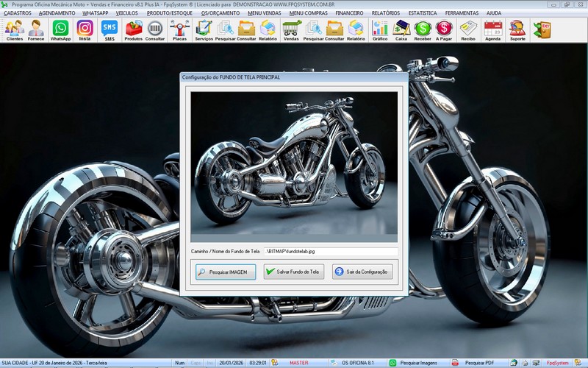
Task: Launch the WhatsApp toolbar icon
Action: pyautogui.click(x=60, y=30)
